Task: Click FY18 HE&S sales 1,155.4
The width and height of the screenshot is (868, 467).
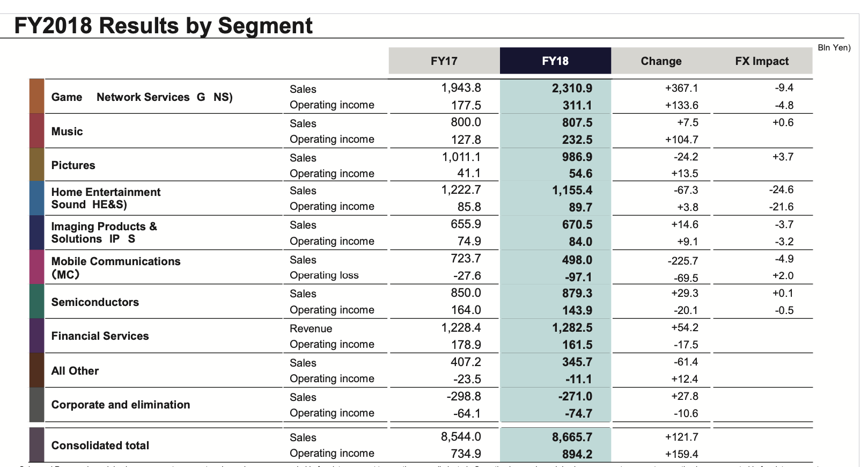Action: [x=572, y=190]
